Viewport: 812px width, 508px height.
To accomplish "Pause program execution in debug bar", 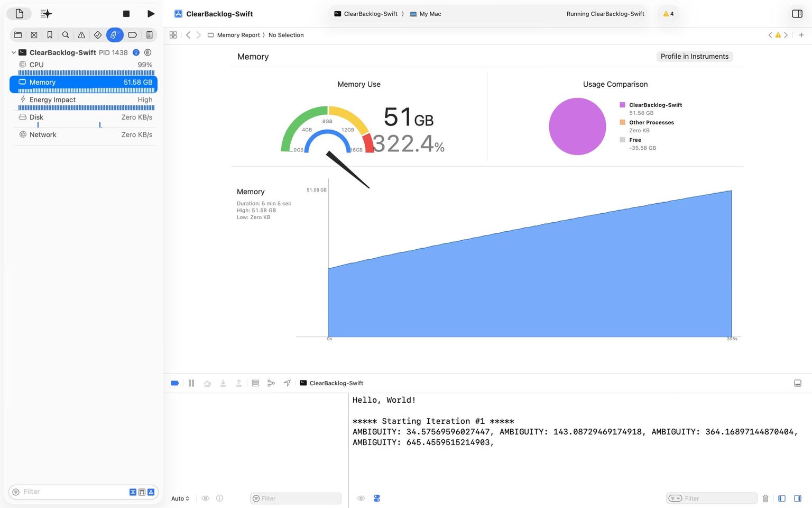I will [191, 383].
